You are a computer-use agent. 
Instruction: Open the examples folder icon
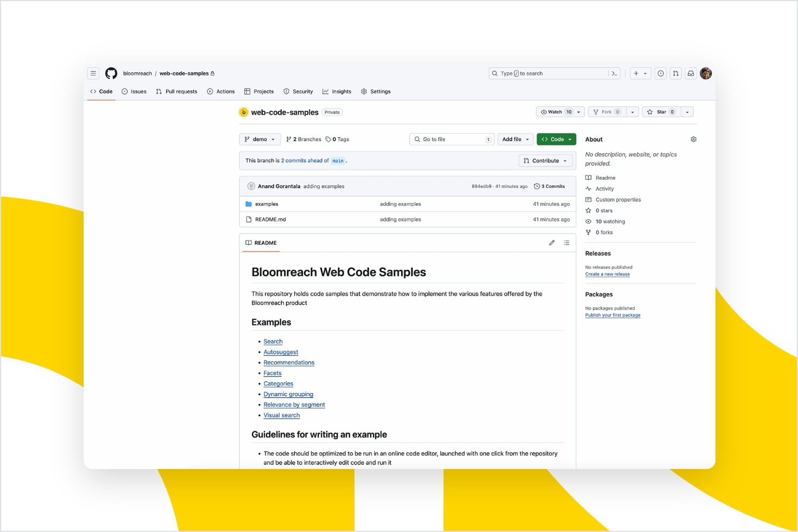249,204
